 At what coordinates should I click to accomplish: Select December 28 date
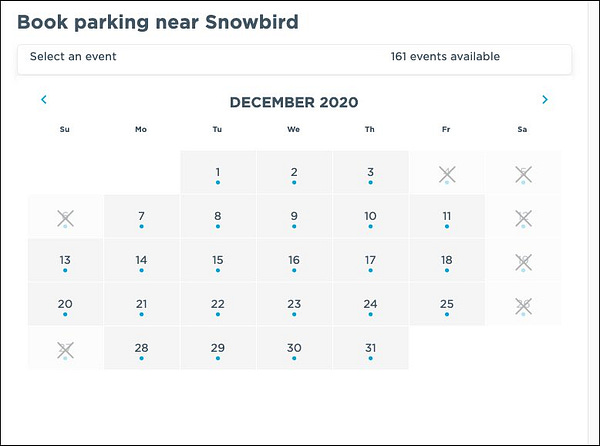(x=142, y=348)
